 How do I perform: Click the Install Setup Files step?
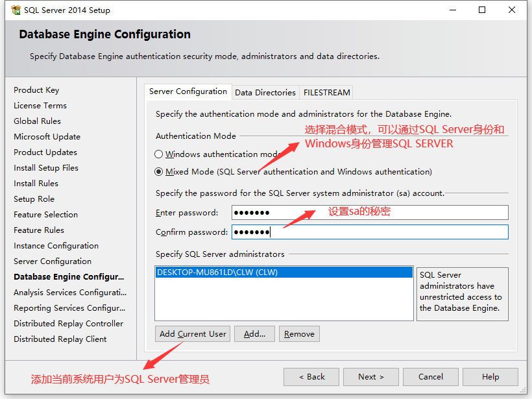46,168
